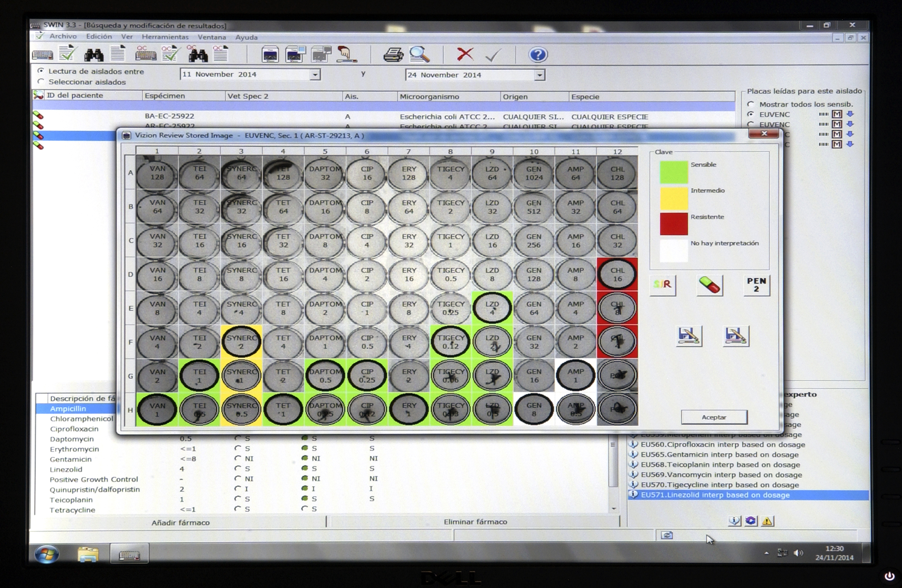This screenshot has width=902, height=588.
Task: Open the QC binoculars search tool
Action: [197, 54]
